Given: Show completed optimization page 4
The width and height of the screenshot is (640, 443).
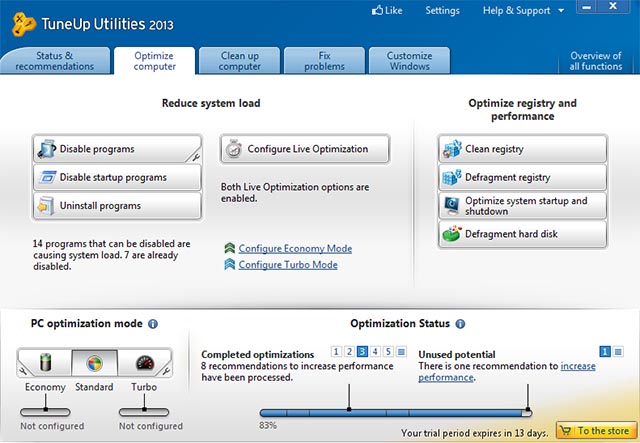Looking at the screenshot, I should (375, 352).
